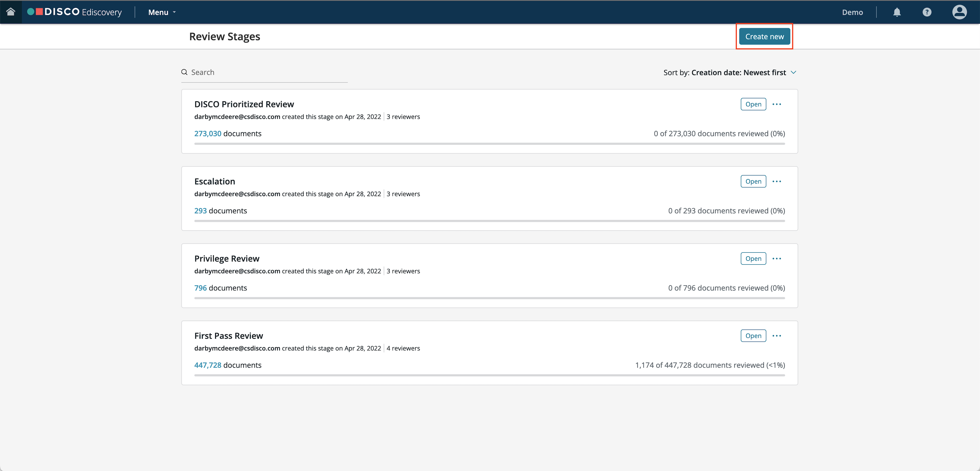Open the DISCO Prioritized Review stage
Screen dimensions: 980x471
[753, 104]
